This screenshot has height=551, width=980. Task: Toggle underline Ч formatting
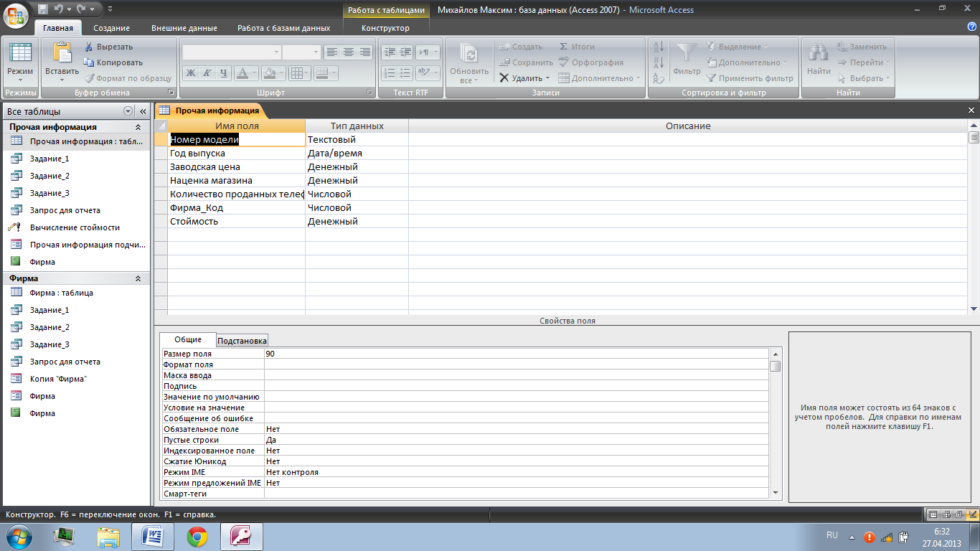click(223, 72)
